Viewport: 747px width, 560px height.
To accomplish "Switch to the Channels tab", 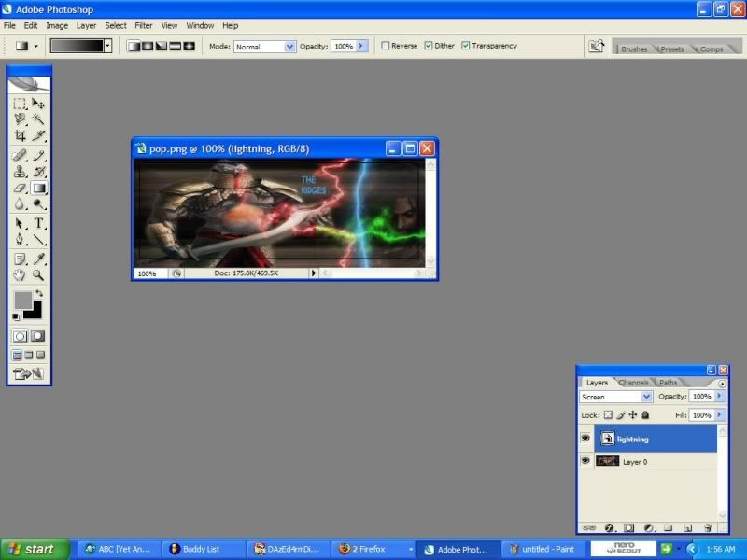I will click(633, 383).
